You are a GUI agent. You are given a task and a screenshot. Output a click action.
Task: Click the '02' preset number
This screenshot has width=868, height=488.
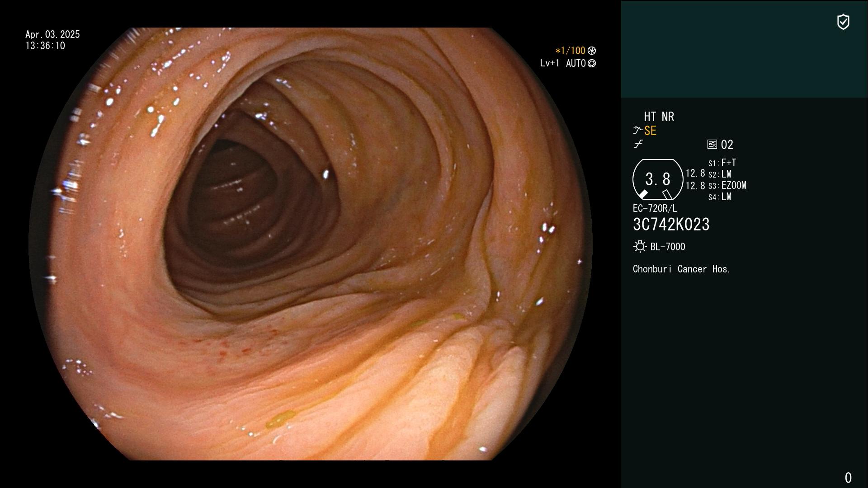[727, 145]
